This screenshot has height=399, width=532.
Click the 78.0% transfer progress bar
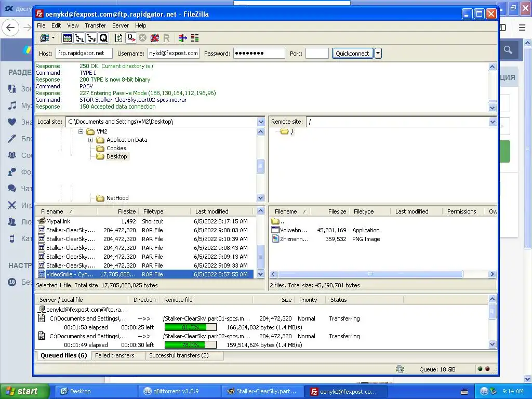coord(190,345)
